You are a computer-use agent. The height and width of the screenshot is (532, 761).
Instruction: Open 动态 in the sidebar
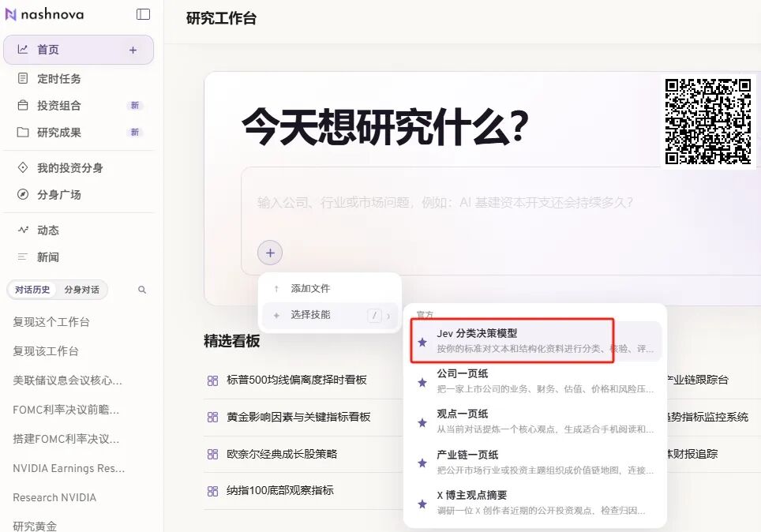pos(48,230)
